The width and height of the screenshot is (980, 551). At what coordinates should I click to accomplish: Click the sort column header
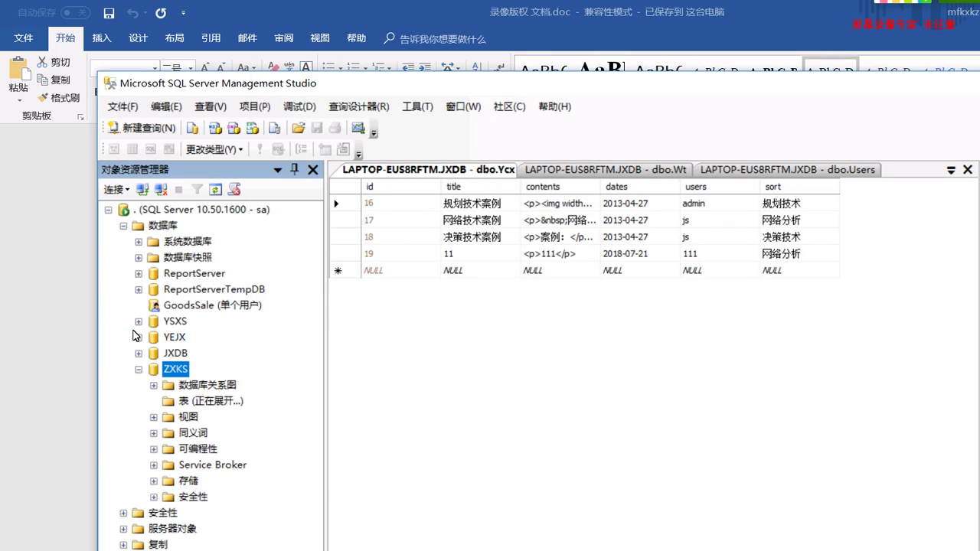800,187
